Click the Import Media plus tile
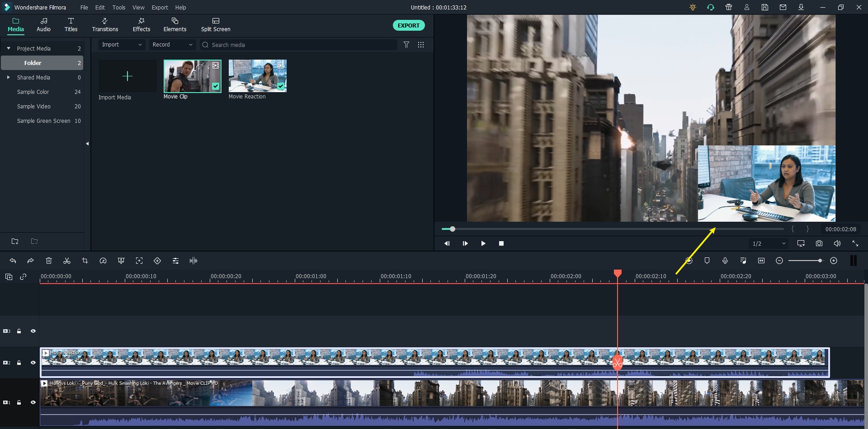This screenshot has width=868, height=429. pos(127,76)
